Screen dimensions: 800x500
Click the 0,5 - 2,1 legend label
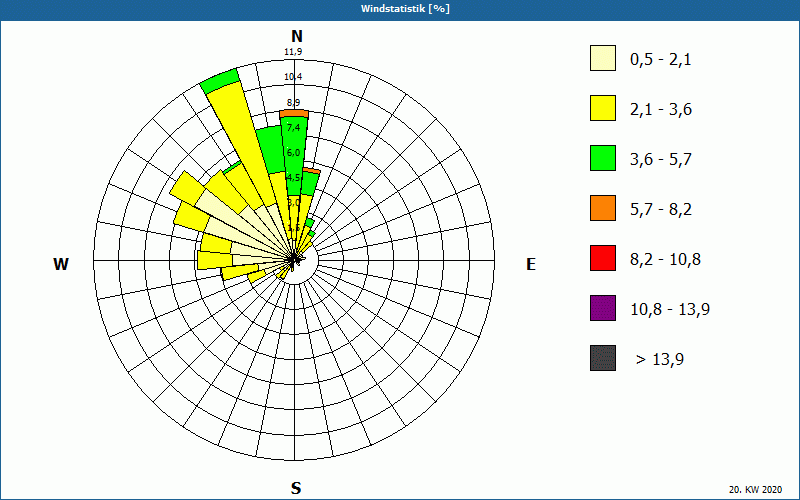pos(661,60)
